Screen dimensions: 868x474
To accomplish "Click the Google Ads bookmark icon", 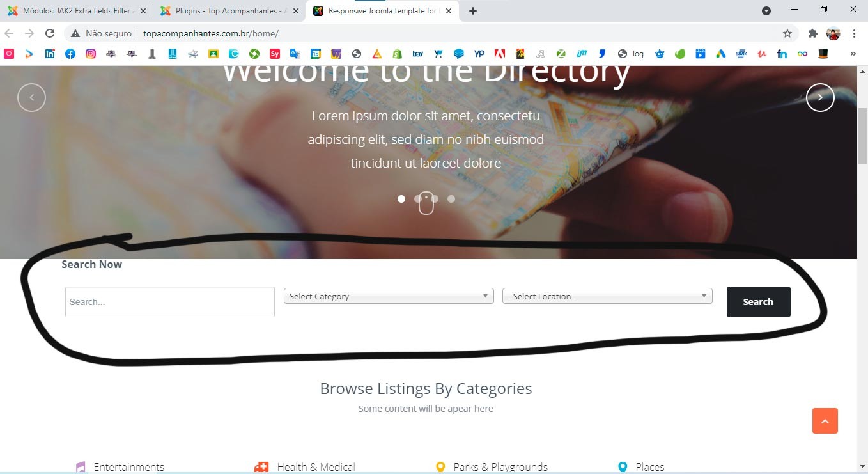I will 721,54.
